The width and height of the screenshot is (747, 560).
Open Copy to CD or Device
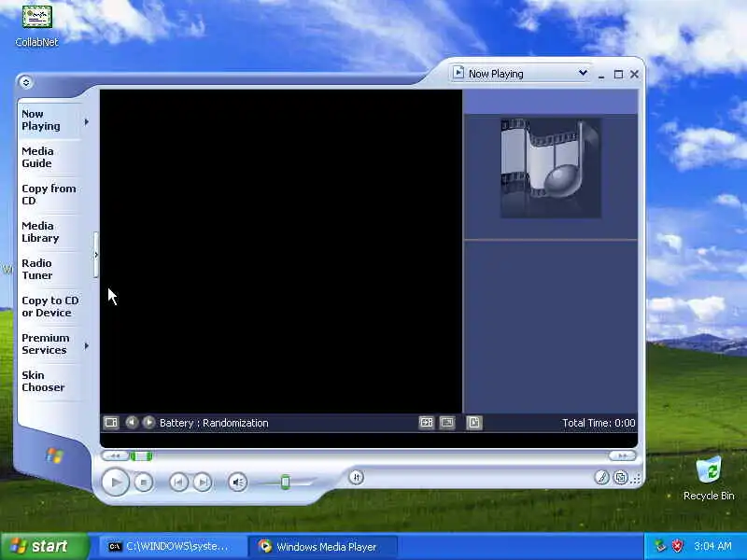[x=50, y=307]
